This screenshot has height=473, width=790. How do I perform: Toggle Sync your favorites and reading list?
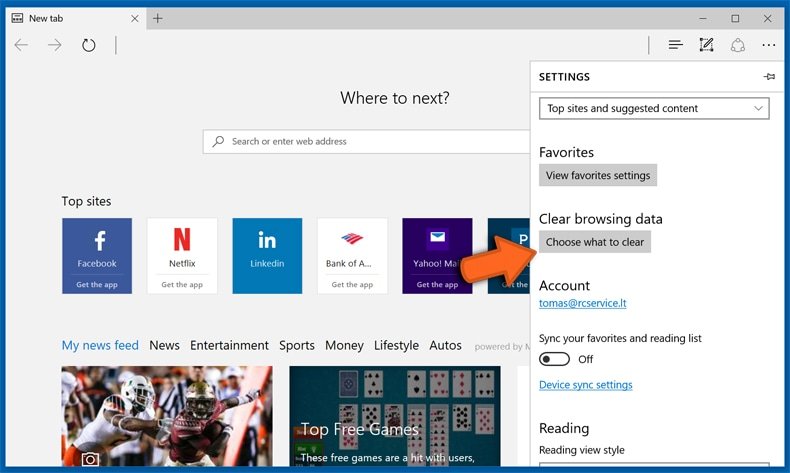pos(554,359)
